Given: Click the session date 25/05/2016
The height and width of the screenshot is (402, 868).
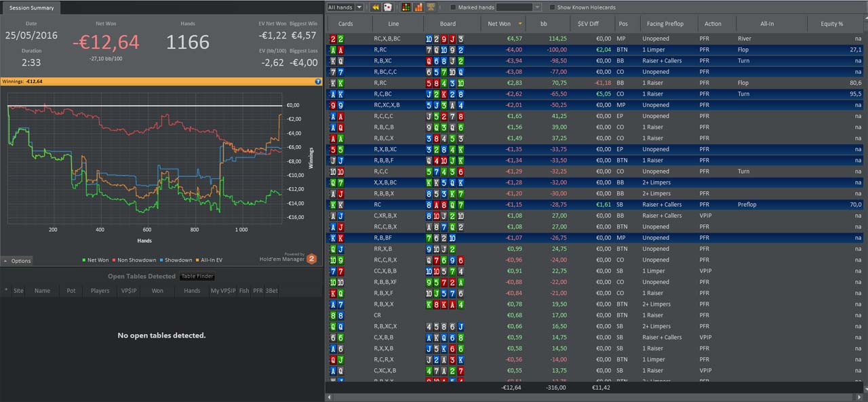Looking at the screenshot, I should (31, 35).
